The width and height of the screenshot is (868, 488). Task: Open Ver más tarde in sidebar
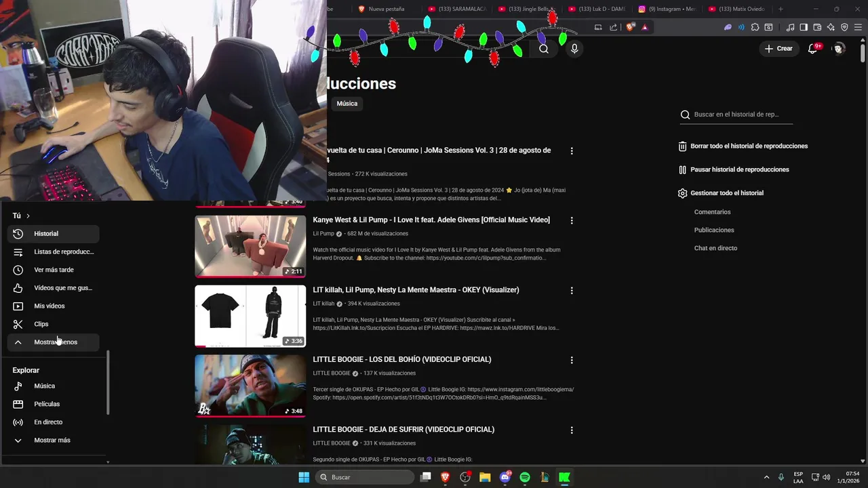pyautogui.click(x=54, y=270)
